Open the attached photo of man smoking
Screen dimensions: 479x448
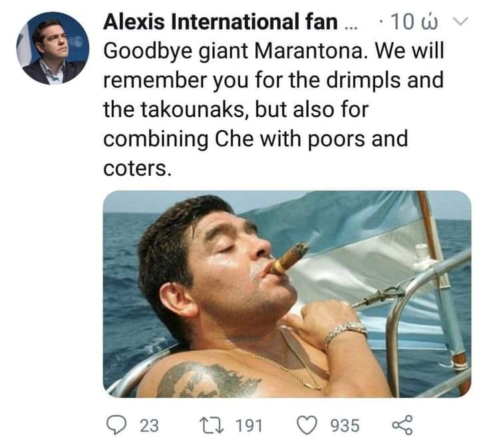287,294
